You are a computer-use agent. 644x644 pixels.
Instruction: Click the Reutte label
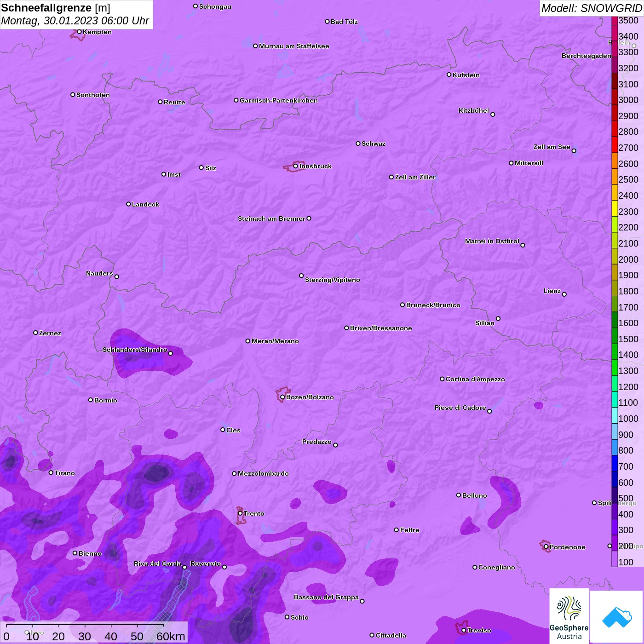pyautogui.click(x=174, y=102)
